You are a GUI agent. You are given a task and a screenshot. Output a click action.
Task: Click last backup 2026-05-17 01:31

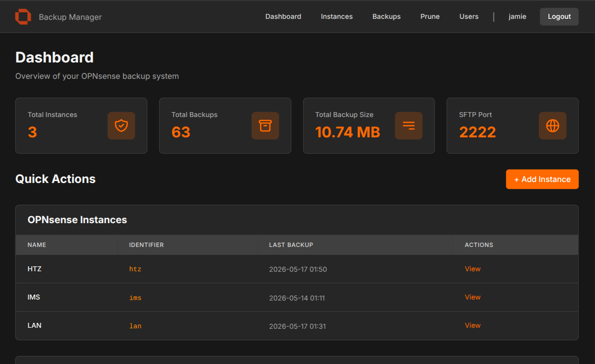pyautogui.click(x=298, y=326)
